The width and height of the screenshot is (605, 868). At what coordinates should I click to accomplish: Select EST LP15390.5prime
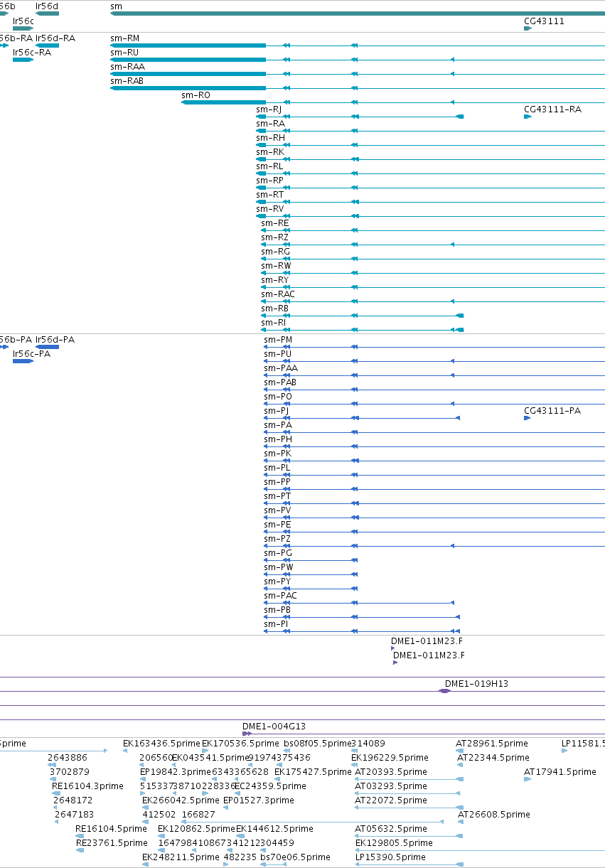pyautogui.click(x=390, y=857)
